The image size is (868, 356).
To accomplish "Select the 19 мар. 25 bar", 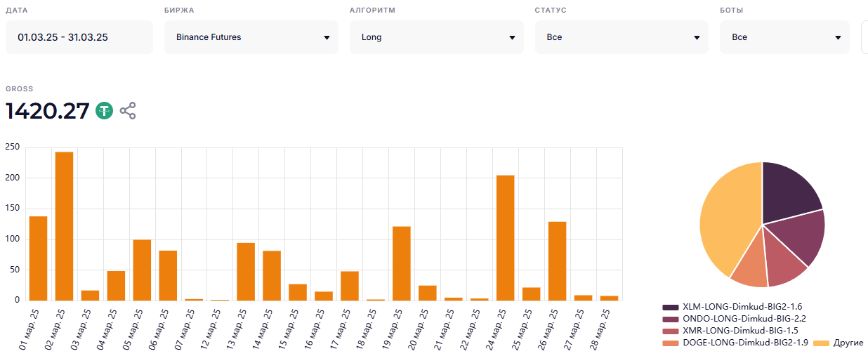I will 401,263.
